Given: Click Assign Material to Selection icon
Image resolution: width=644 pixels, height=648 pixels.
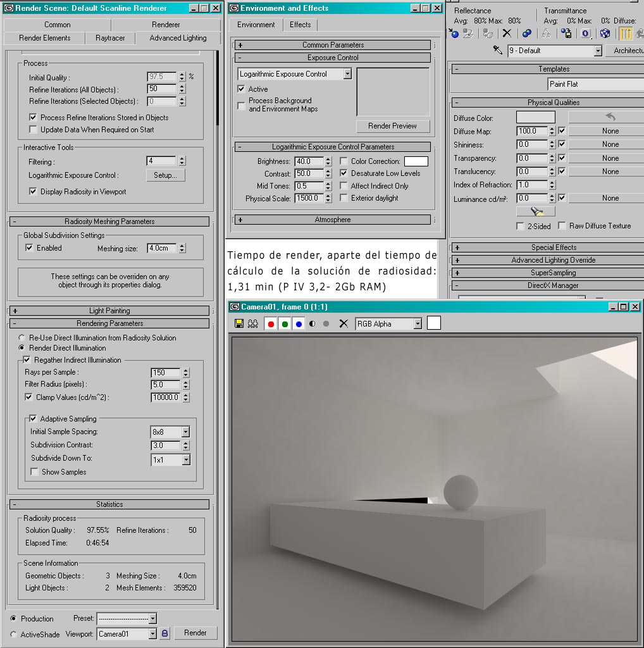Looking at the screenshot, I should coord(488,34).
